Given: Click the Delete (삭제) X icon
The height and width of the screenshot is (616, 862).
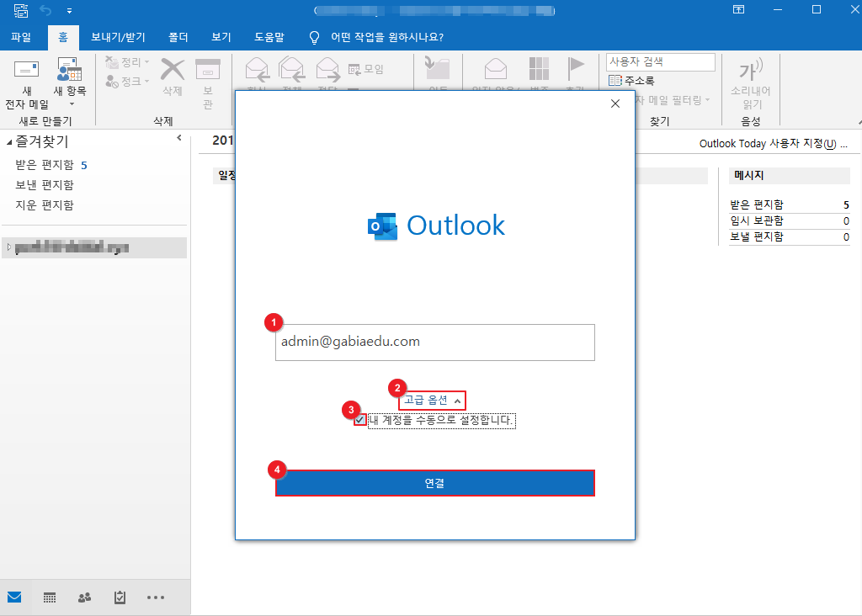Looking at the screenshot, I should point(172,71).
